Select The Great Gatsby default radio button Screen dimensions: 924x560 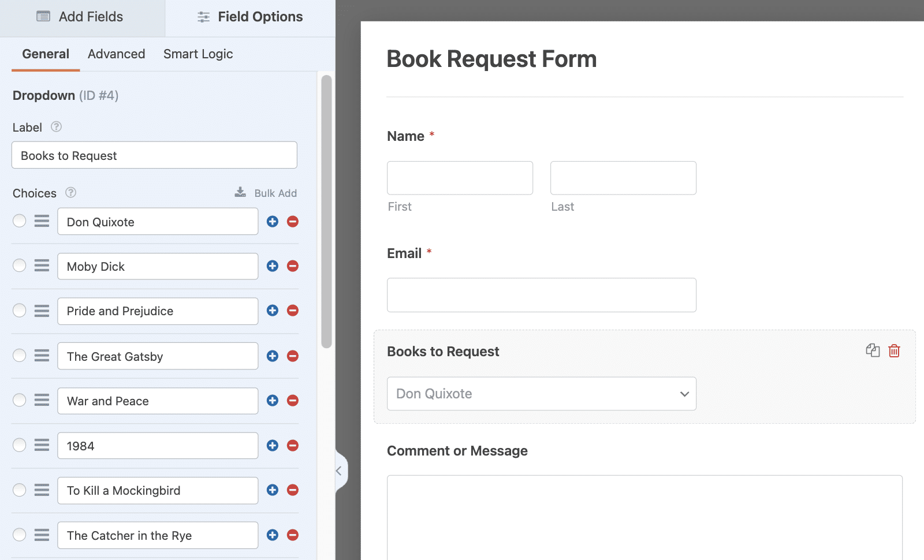click(x=20, y=356)
